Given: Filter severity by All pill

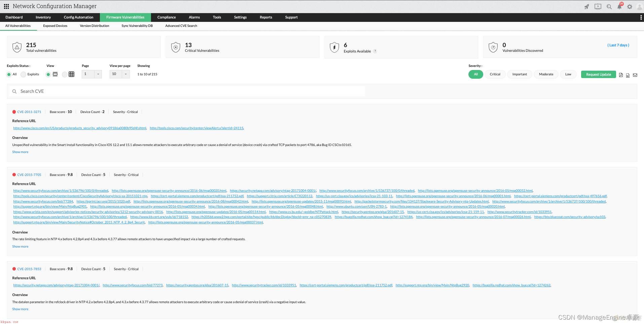Looking at the screenshot, I should [x=476, y=74].
